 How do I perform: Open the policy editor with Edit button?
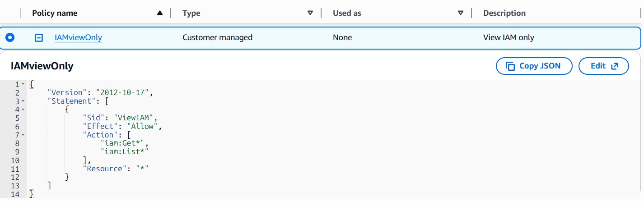603,66
